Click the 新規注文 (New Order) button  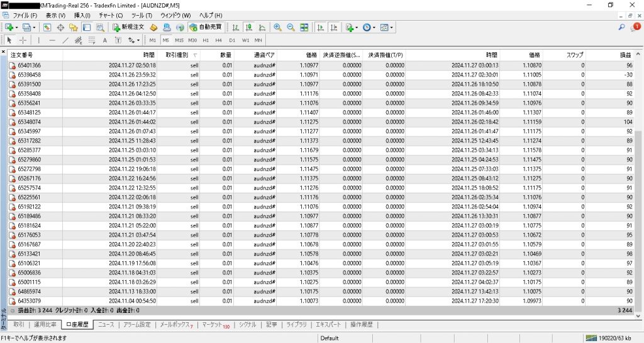(x=128, y=28)
